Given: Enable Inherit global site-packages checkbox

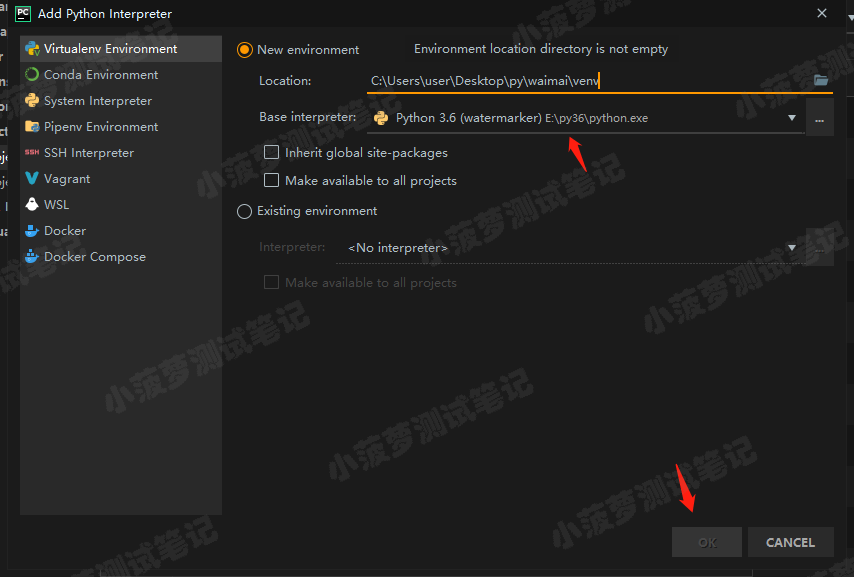Looking at the screenshot, I should point(271,153).
